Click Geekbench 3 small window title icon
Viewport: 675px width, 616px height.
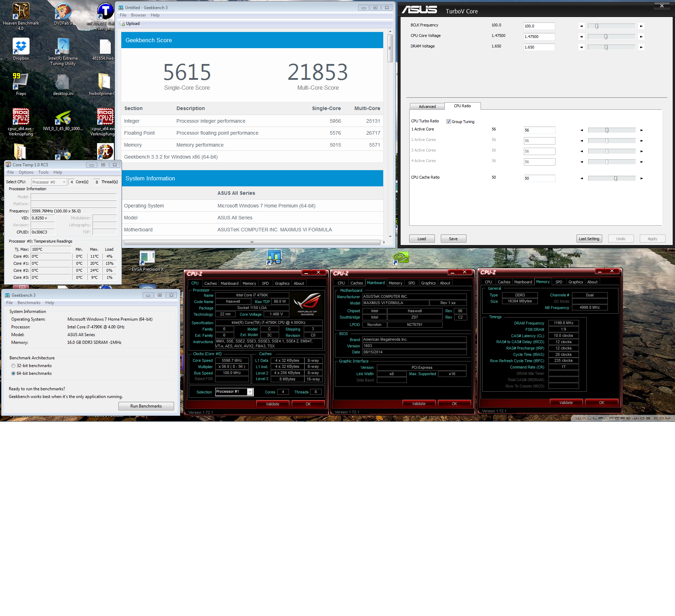7,295
